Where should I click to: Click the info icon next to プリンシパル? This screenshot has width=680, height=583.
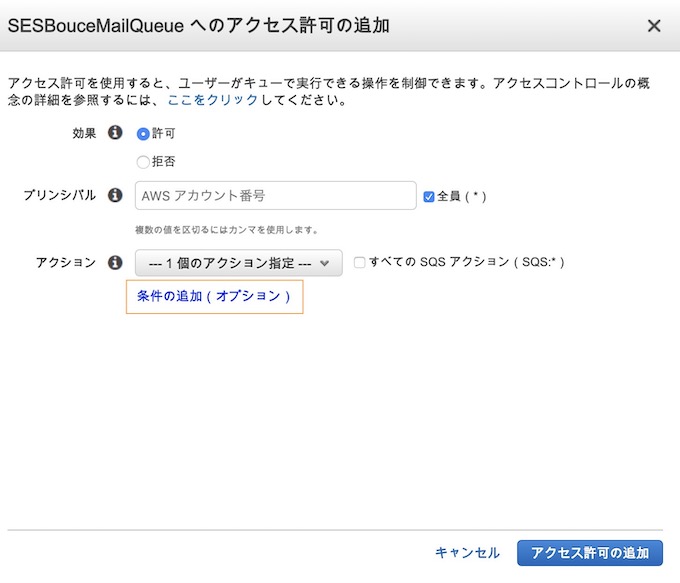pyautogui.click(x=115, y=195)
